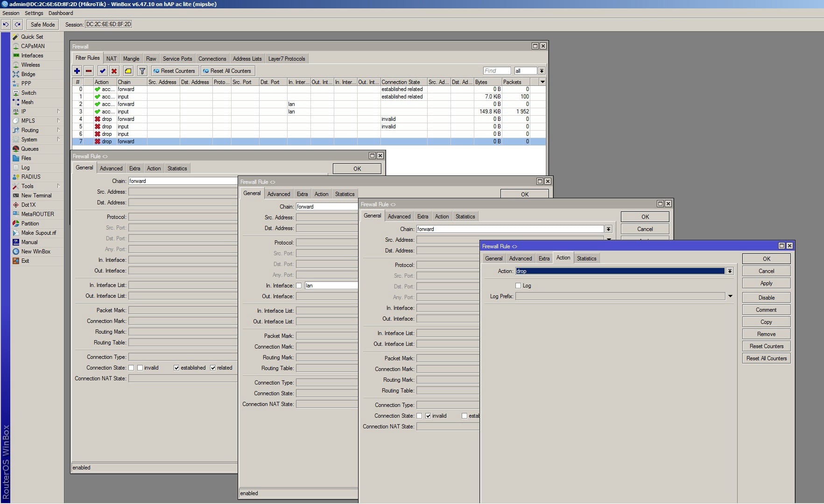Open the funnel filter icon in Firewall

[142, 71]
